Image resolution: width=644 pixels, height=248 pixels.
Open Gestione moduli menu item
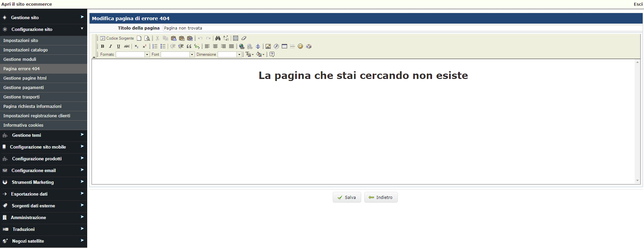pos(44,59)
